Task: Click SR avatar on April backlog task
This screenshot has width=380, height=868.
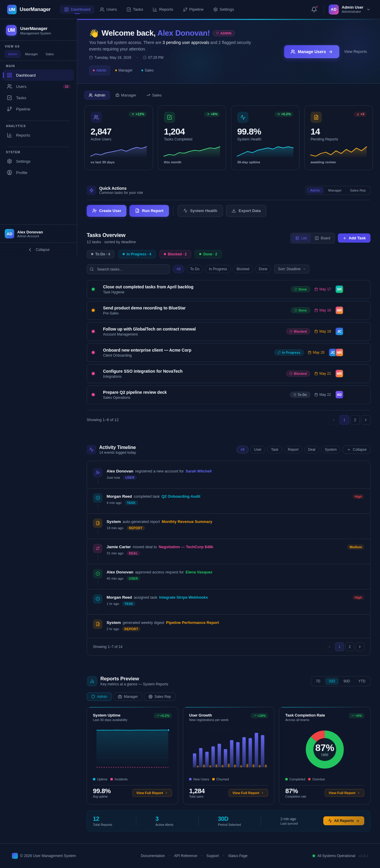Action: [339, 289]
